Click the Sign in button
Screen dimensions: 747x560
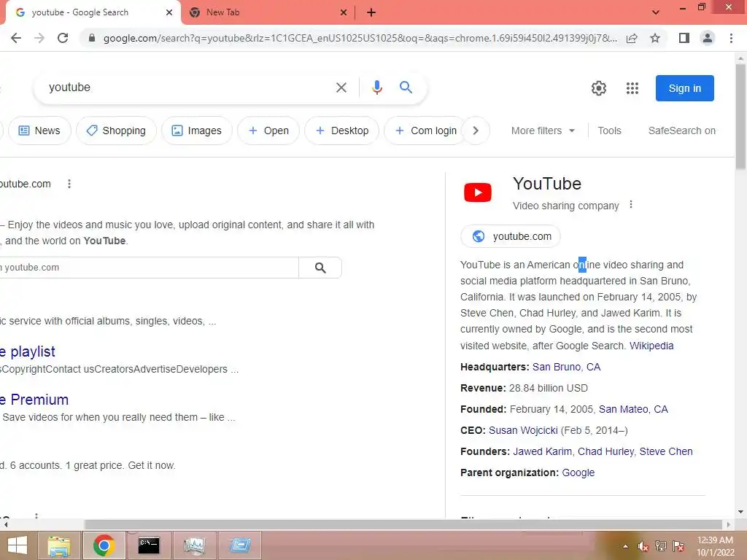[x=684, y=88]
